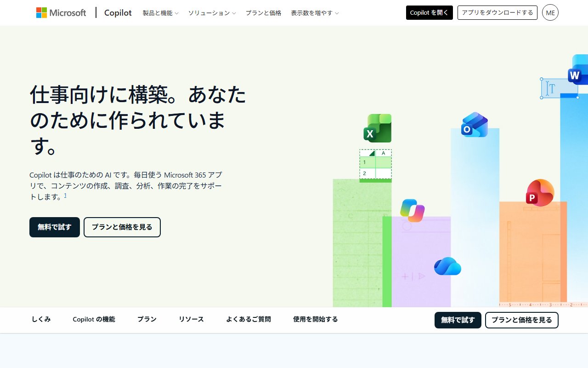Expand the ソリューション dropdown menu
This screenshot has width=588, height=368.
coord(212,13)
